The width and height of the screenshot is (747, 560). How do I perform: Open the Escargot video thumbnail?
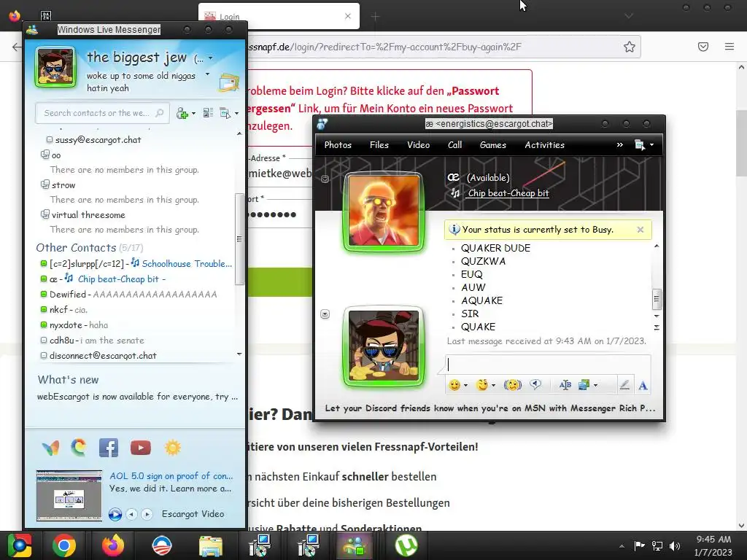tap(69, 496)
